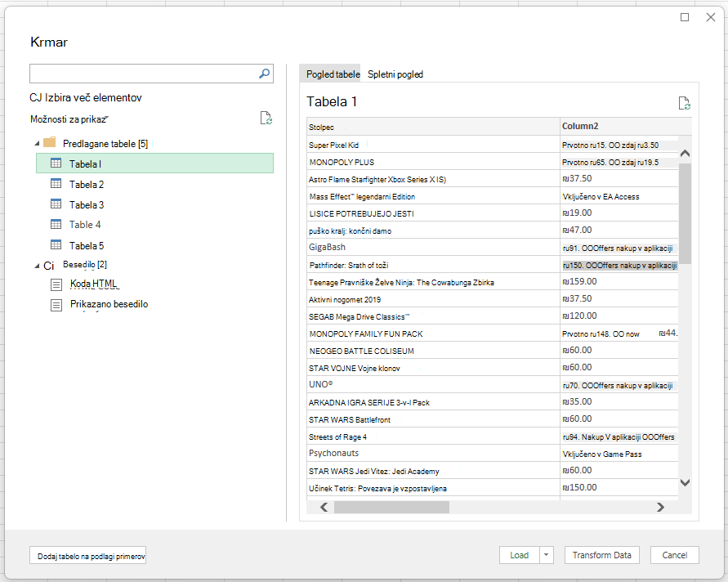Click the horizontal scrollbar thumb
728x582 pixels.
click(391, 508)
